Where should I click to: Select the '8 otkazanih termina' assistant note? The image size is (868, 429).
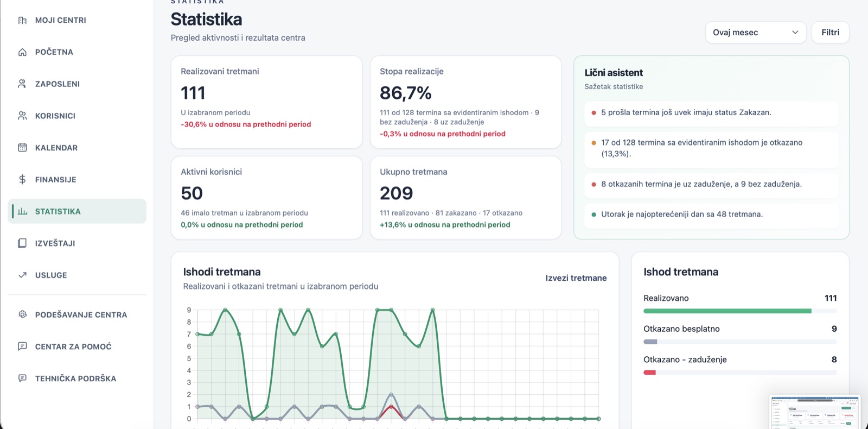coord(711,185)
